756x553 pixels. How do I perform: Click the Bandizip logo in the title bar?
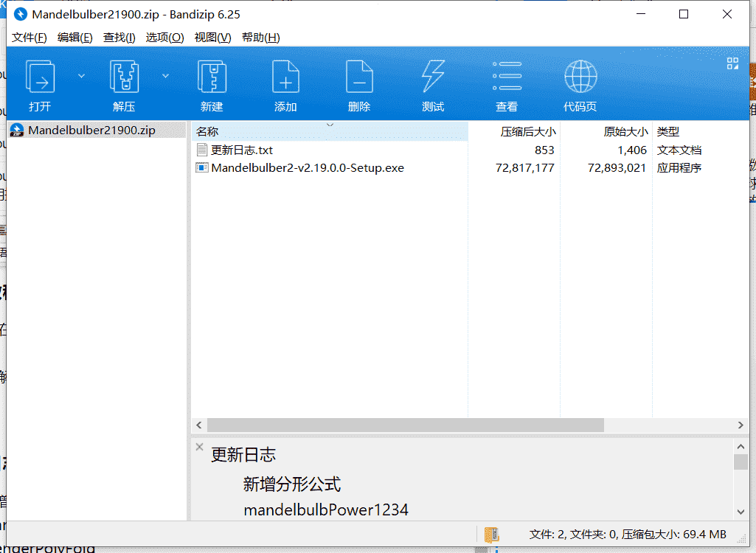pos(21,15)
